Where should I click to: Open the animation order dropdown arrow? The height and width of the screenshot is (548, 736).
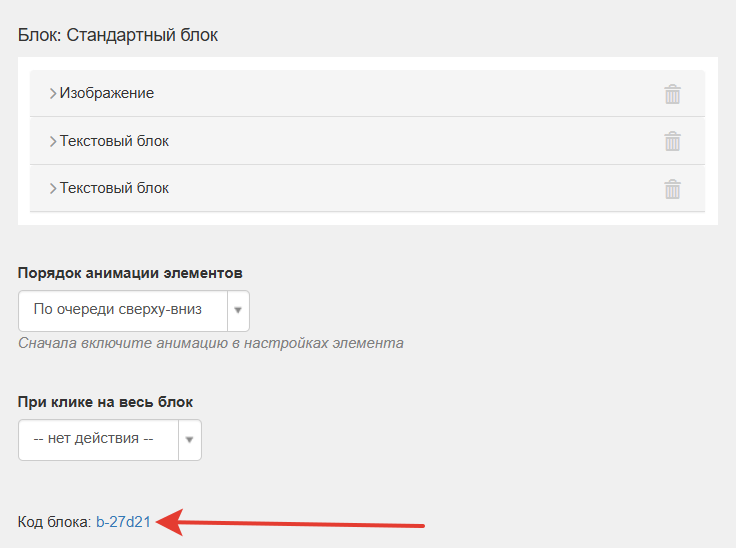tap(238, 310)
